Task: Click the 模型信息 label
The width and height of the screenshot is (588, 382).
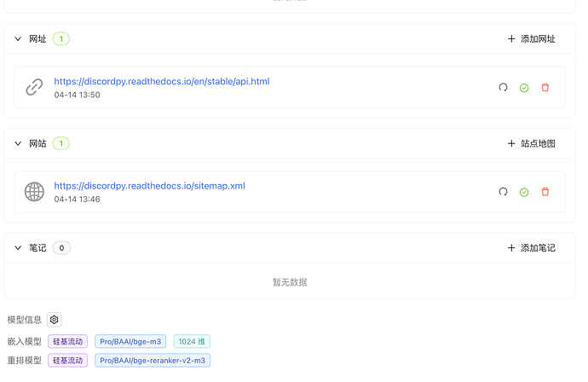Action: [x=25, y=320]
